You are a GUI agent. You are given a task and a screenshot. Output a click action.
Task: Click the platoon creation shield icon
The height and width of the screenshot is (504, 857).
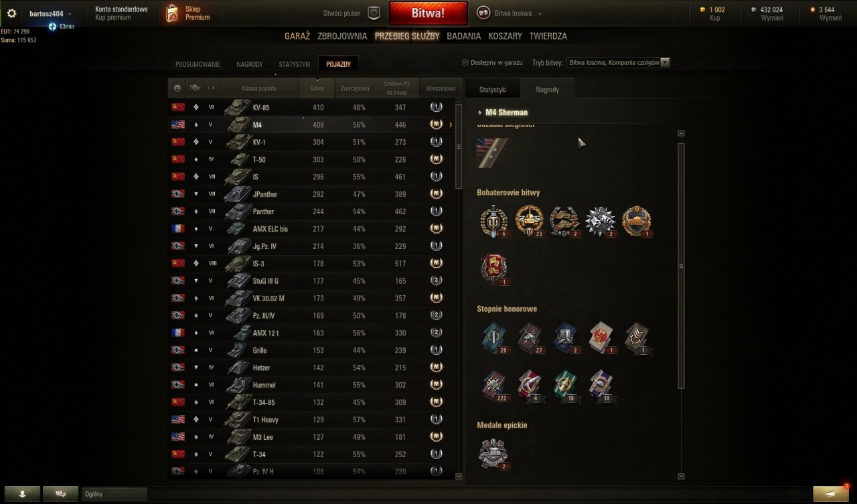[x=374, y=13]
